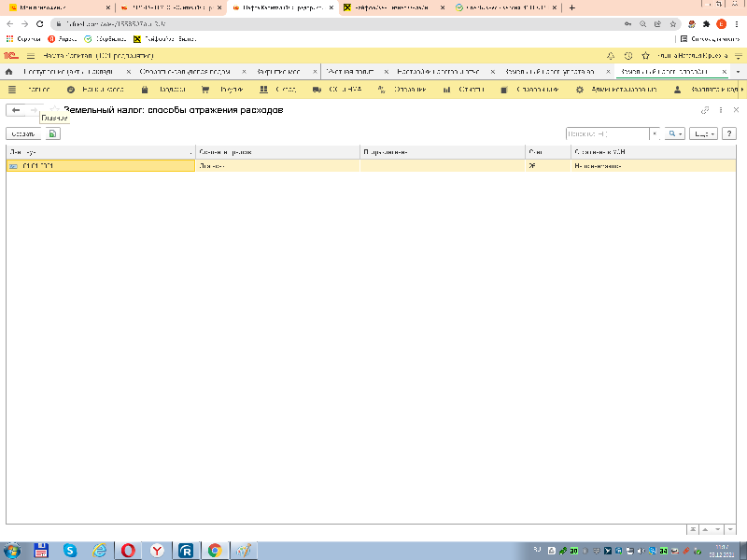Add this form to favorites with the star
The height and width of the screenshot is (560, 747).
55,109
